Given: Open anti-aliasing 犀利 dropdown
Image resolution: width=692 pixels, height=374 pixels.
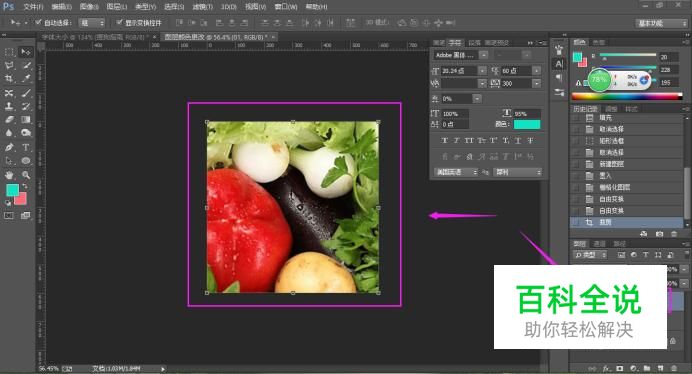Looking at the screenshot, I should pos(517,172).
